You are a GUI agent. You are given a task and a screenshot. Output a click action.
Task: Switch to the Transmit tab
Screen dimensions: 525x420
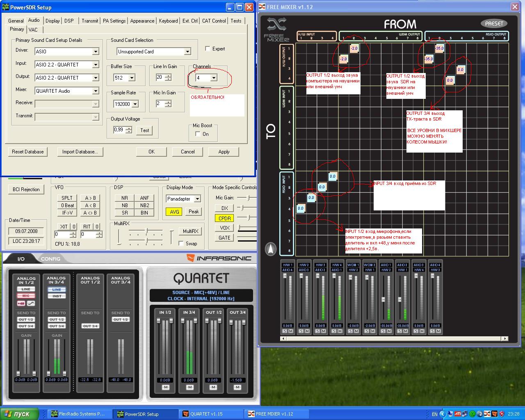[x=89, y=21]
